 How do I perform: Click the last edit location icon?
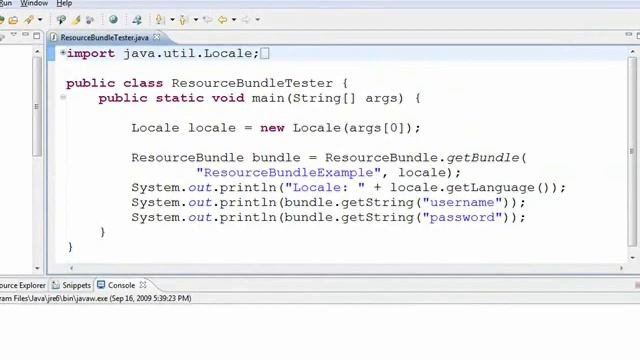[207, 20]
